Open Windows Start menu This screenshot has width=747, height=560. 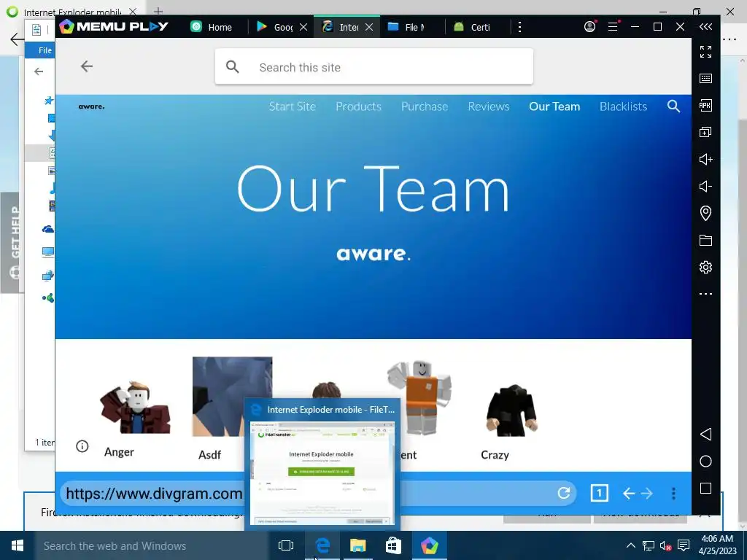[x=18, y=545]
